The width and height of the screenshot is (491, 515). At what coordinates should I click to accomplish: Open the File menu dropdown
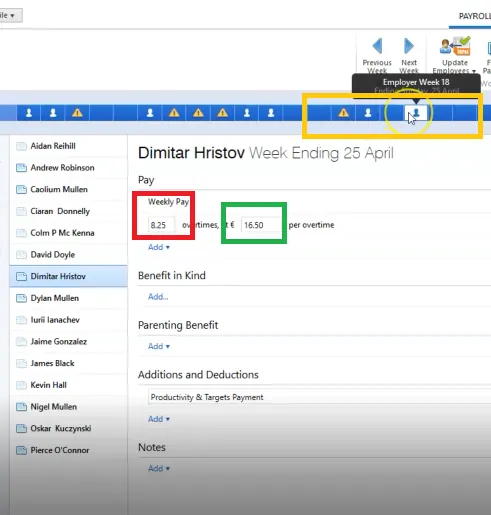tap(9, 15)
